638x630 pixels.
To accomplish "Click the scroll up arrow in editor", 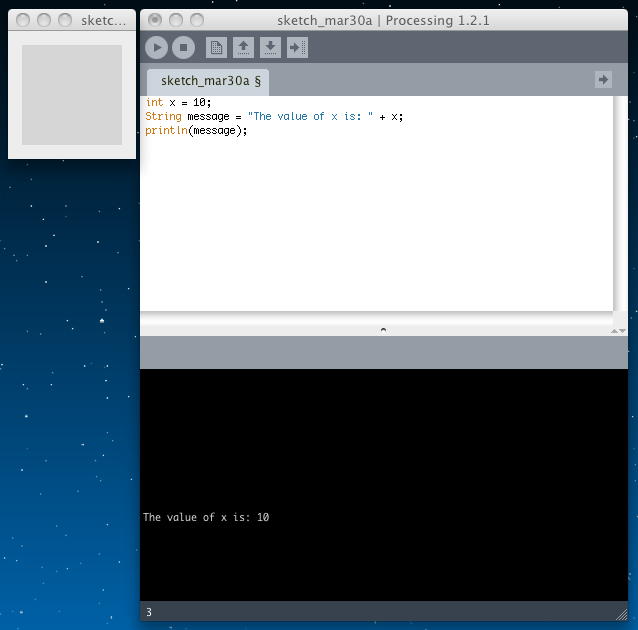I will (615, 330).
